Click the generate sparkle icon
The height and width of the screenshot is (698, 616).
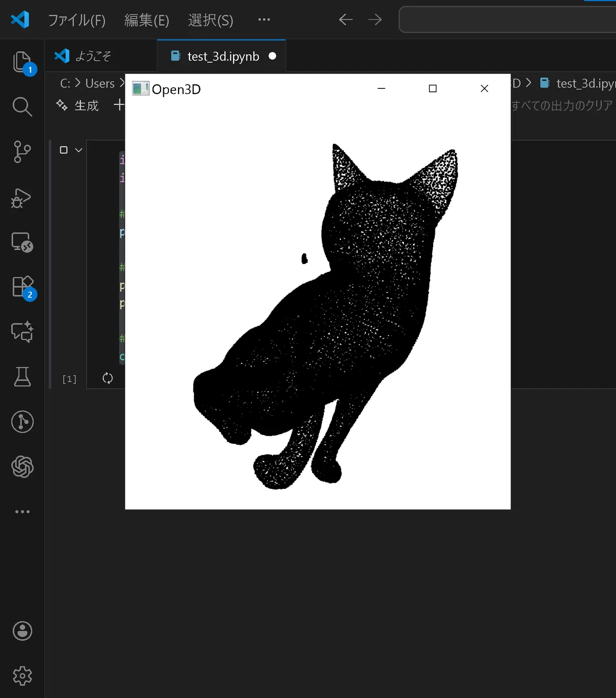[62, 105]
